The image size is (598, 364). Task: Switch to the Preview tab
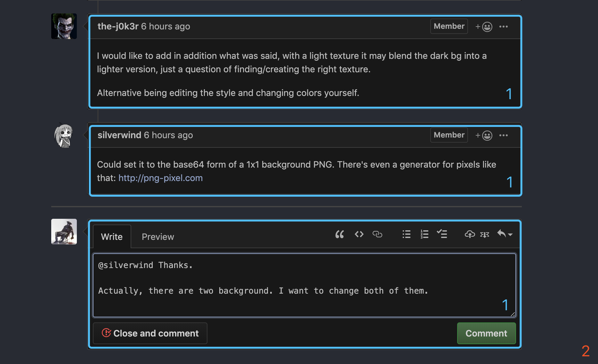pyautogui.click(x=158, y=237)
